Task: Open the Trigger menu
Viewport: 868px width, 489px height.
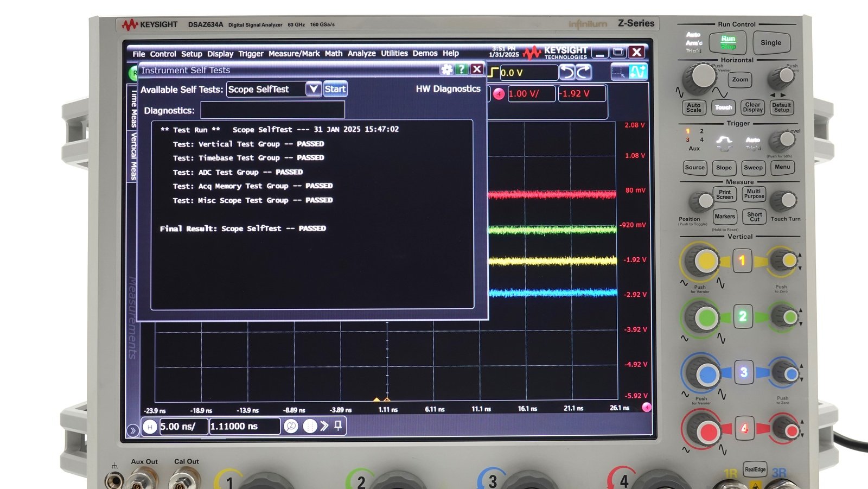Action: [251, 54]
